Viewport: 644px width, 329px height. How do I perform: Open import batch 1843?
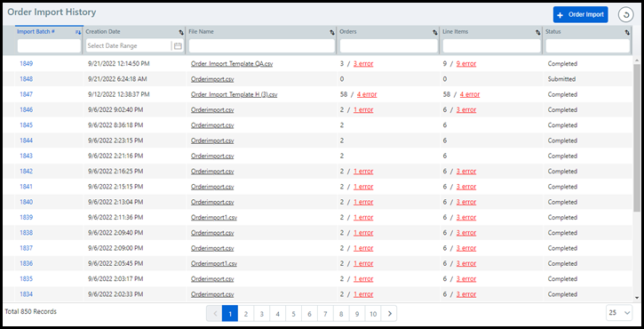27,156
